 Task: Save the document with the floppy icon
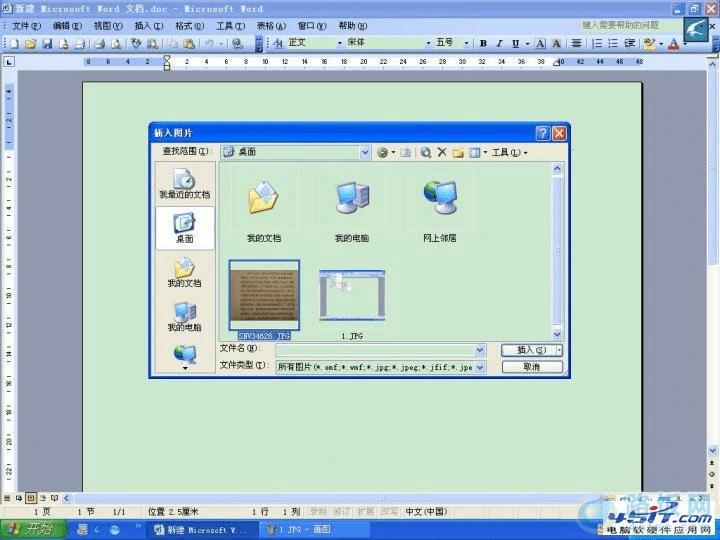(x=47, y=44)
